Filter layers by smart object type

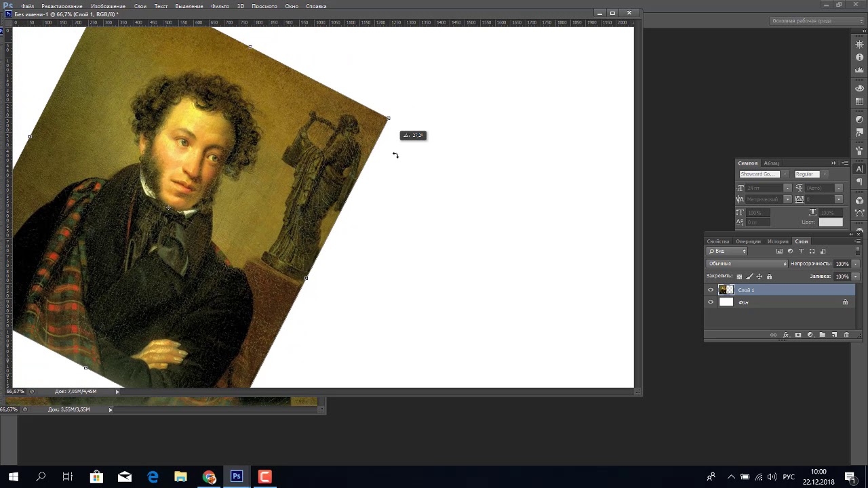click(x=823, y=251)
